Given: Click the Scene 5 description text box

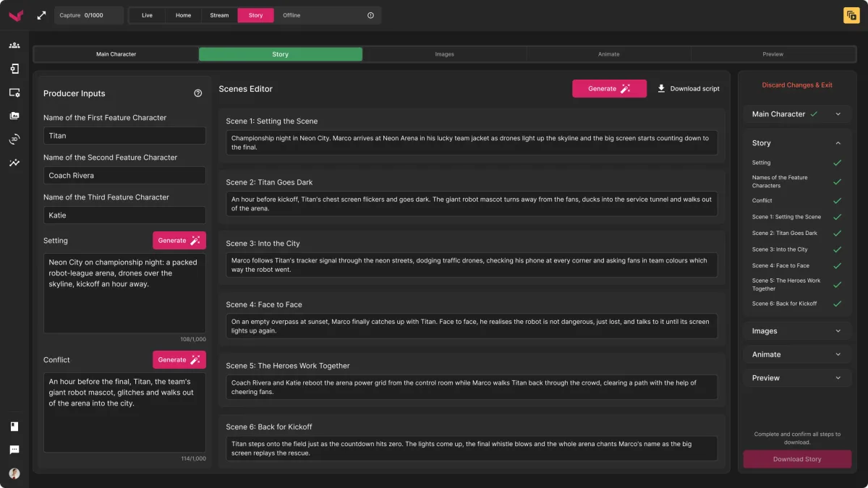Looking at the screenshot, I should click(472, 387).
